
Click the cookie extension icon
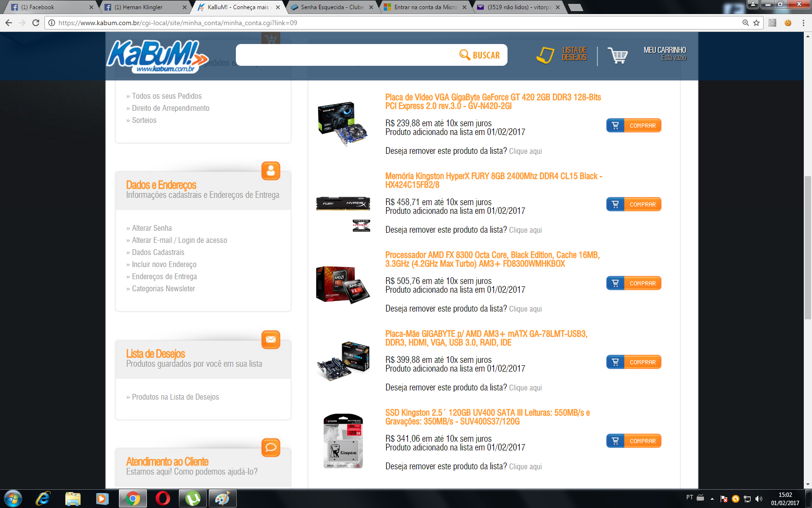point(788,23)
